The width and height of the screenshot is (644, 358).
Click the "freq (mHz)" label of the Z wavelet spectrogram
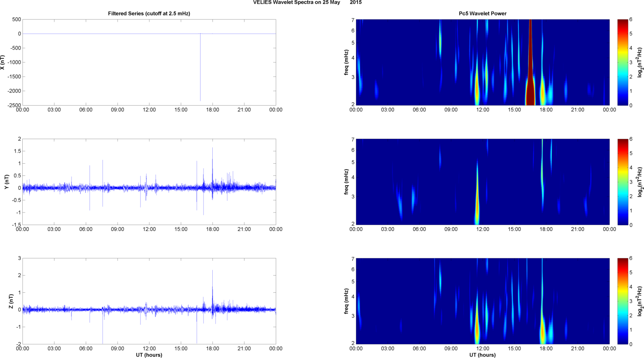click(346, 301)
